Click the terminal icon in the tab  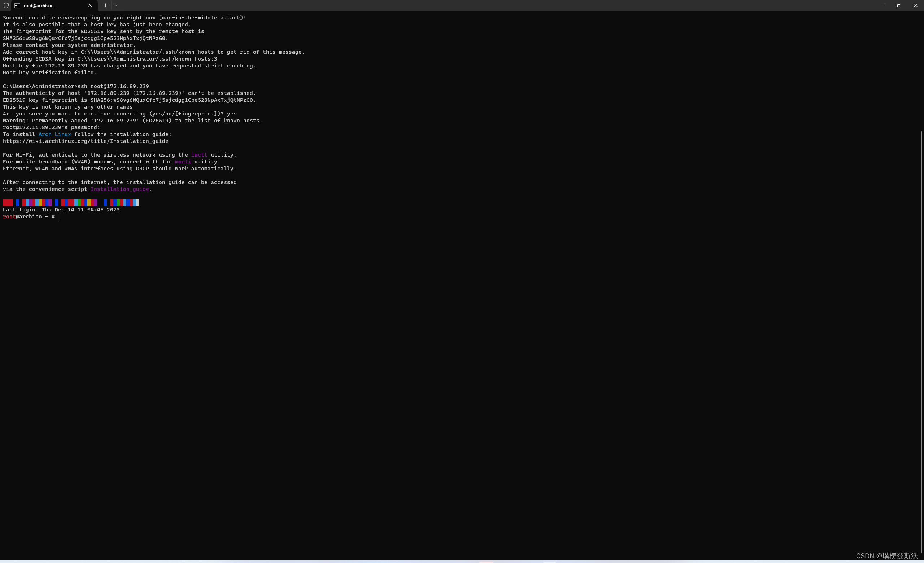click(17, 6)
